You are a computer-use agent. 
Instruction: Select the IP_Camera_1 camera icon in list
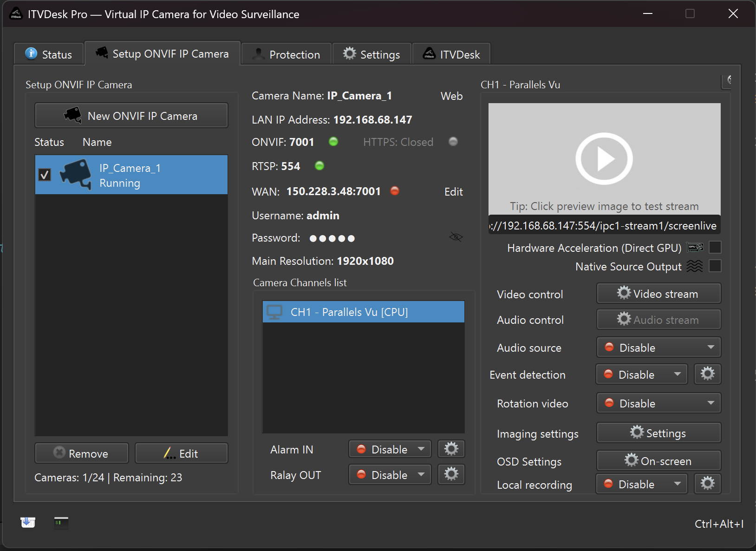point(76,174)
